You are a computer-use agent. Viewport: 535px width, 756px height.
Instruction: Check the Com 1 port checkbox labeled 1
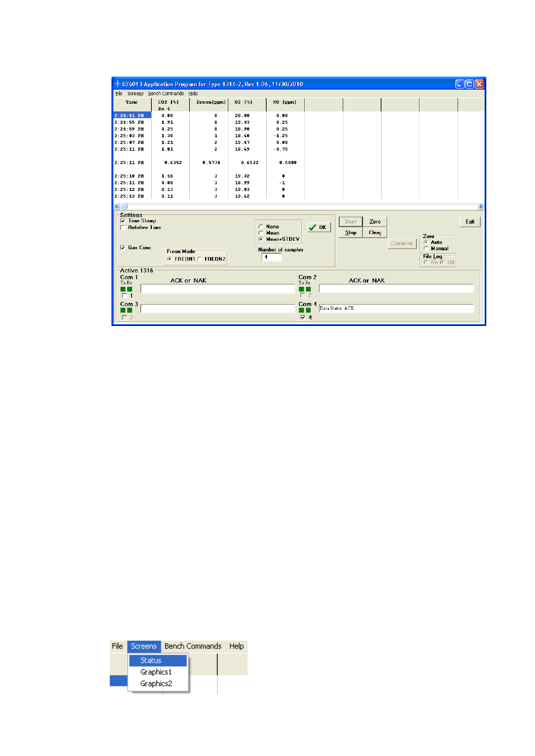[x=124, y=296]
